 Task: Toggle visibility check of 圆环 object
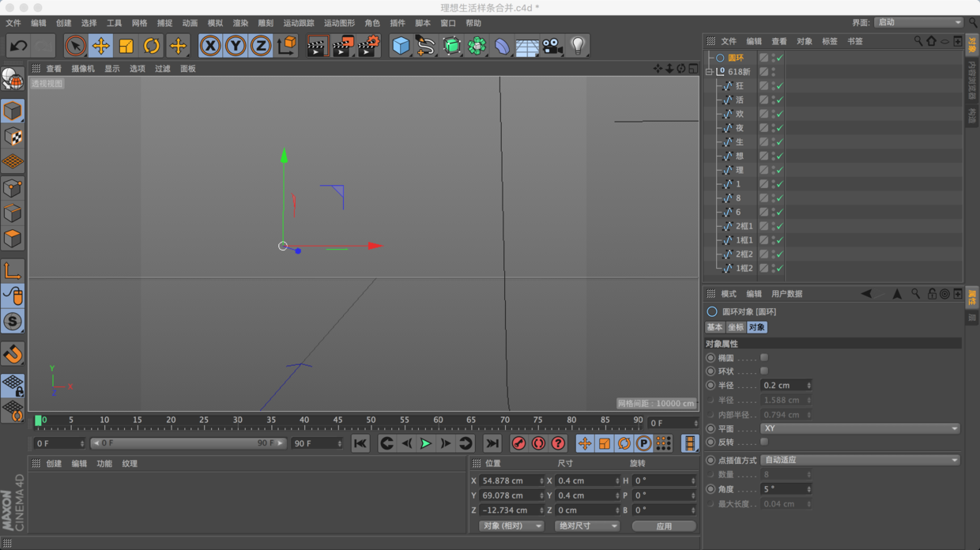(779, 58)
